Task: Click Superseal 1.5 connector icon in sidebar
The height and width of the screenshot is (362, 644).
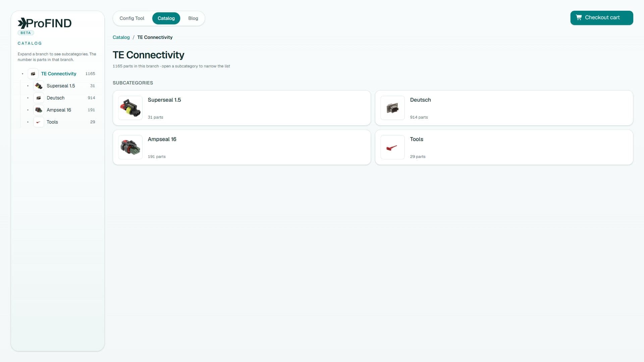Action: [x=39, y=86]
